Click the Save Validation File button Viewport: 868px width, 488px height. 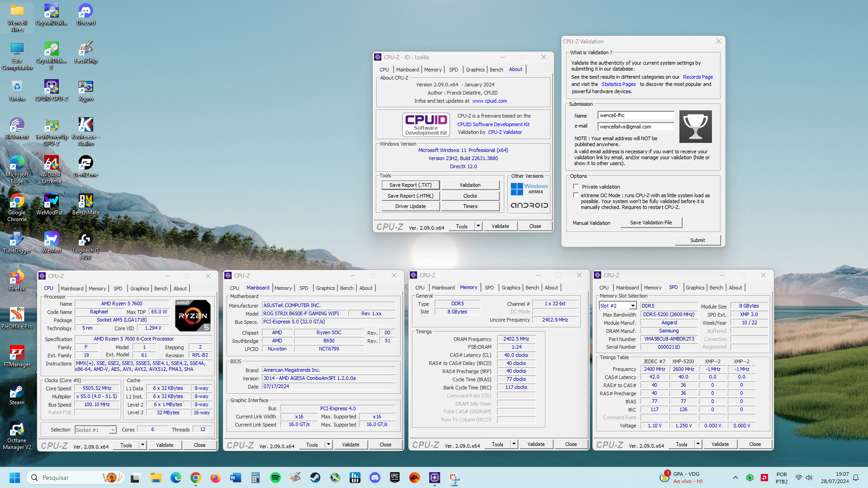(x=651, y=223)
